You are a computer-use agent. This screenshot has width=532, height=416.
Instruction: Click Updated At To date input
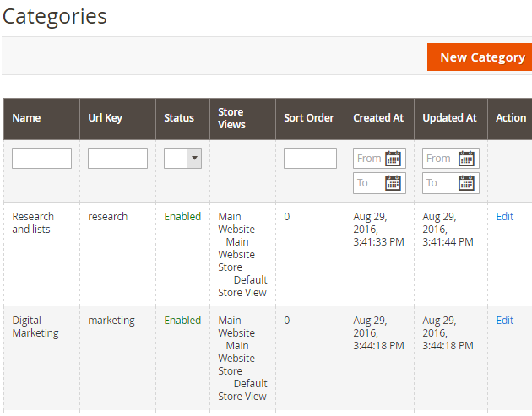pyautogui.click(x=439, y=183)
